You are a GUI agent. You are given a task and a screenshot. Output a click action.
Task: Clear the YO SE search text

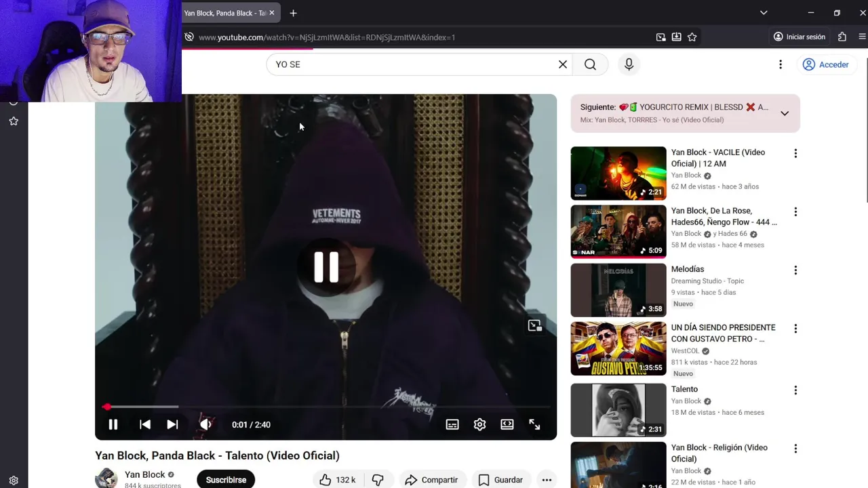click(563, 64)
